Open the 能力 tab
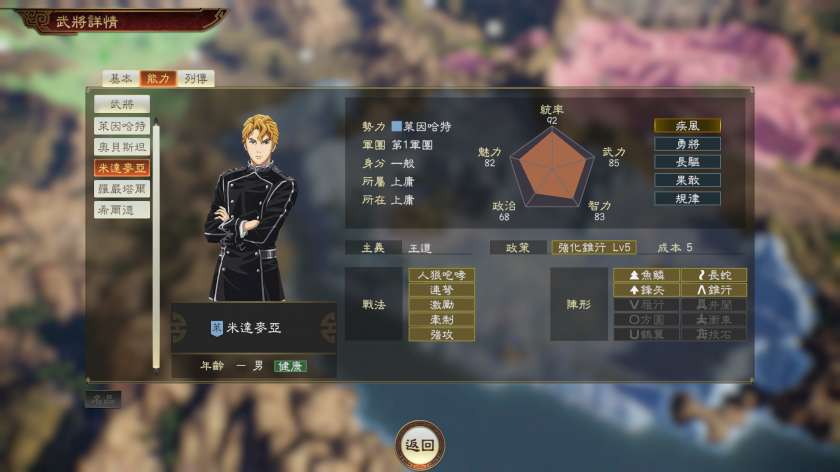The width and height of the screenshot is (840, 472). pos(158,79)
